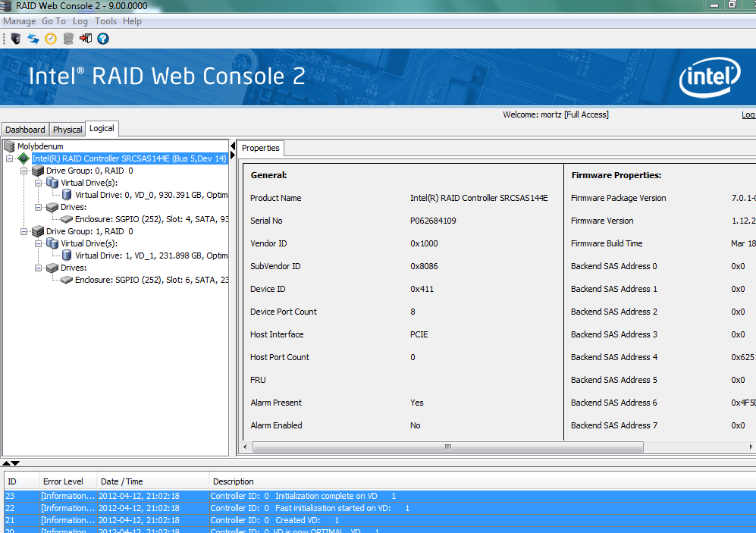Click the grayed-out disk stack toolbar icon

pos(68,39)
